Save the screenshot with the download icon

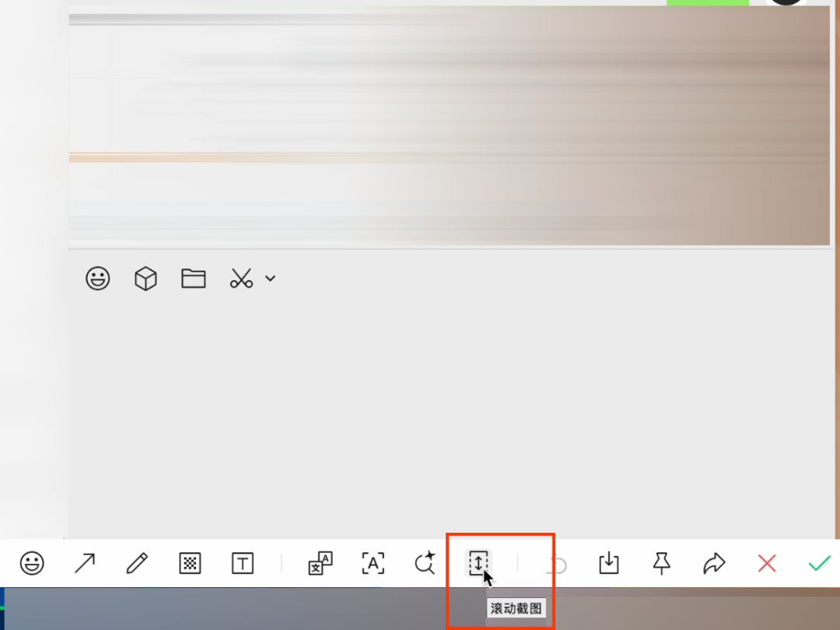point(609,564)
